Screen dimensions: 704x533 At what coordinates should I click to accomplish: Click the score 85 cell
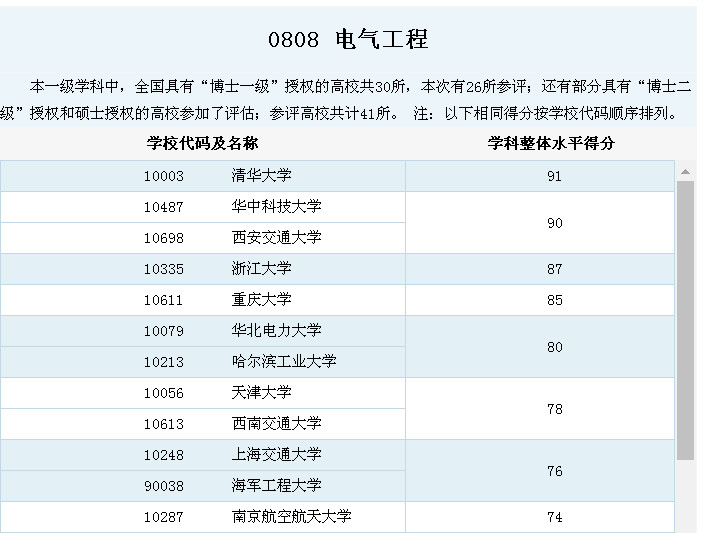pyautogui.click(x=540, y=300)
